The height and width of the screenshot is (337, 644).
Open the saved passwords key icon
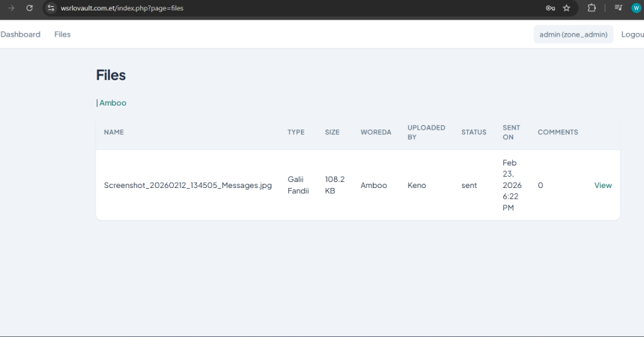550,8
